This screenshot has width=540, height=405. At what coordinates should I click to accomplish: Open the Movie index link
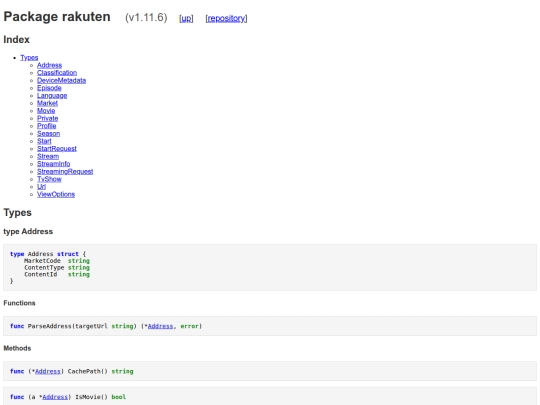(x=46, y=111)
